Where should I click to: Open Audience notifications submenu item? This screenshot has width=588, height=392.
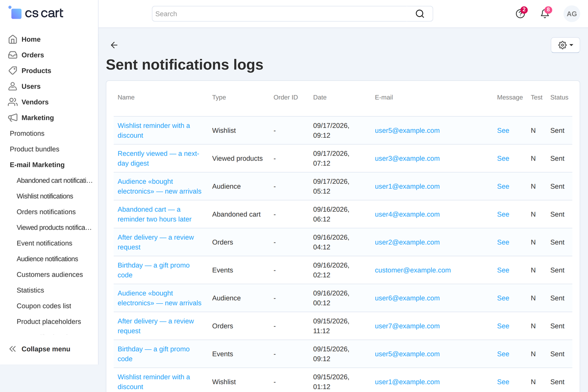47,259
